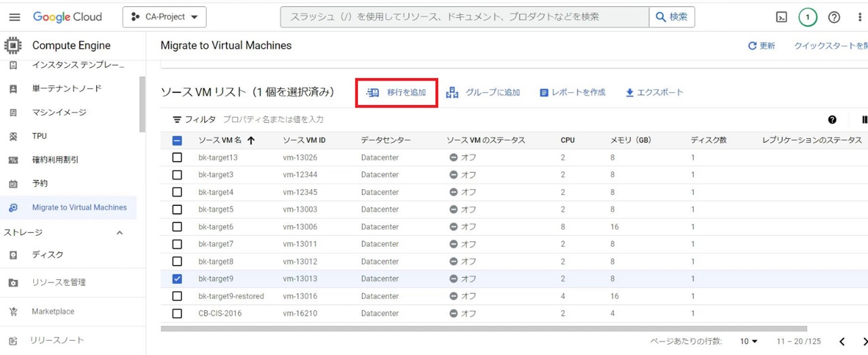Screen dimensions: 868x355
Task: Click the Migrate to Virtual Machines sidebar icon
Action: coord(13,207)
